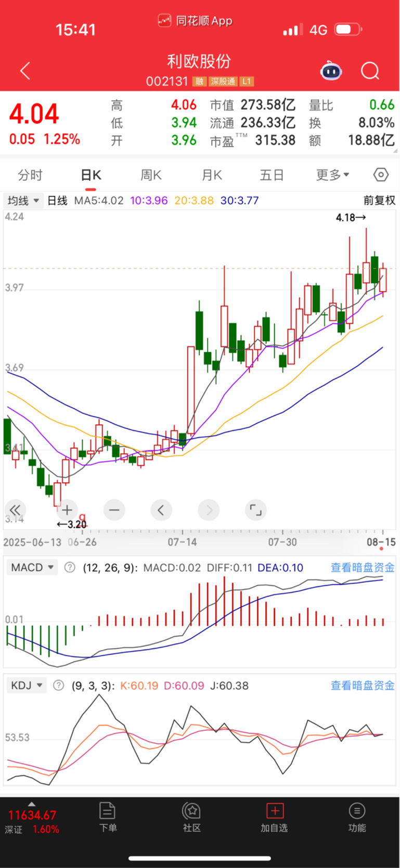
Task: Expand 更多 period options
Action: tap(332, 175)
